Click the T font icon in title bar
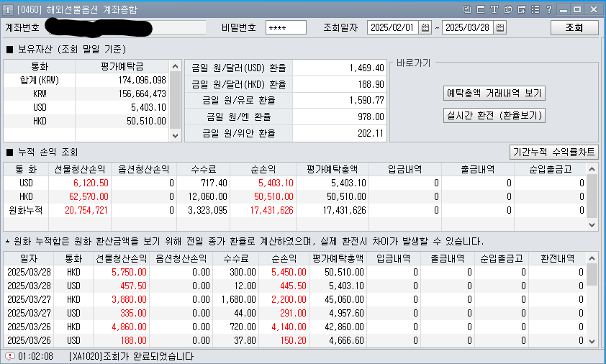The width and height of the screenshot is (606, 364). 494,9
